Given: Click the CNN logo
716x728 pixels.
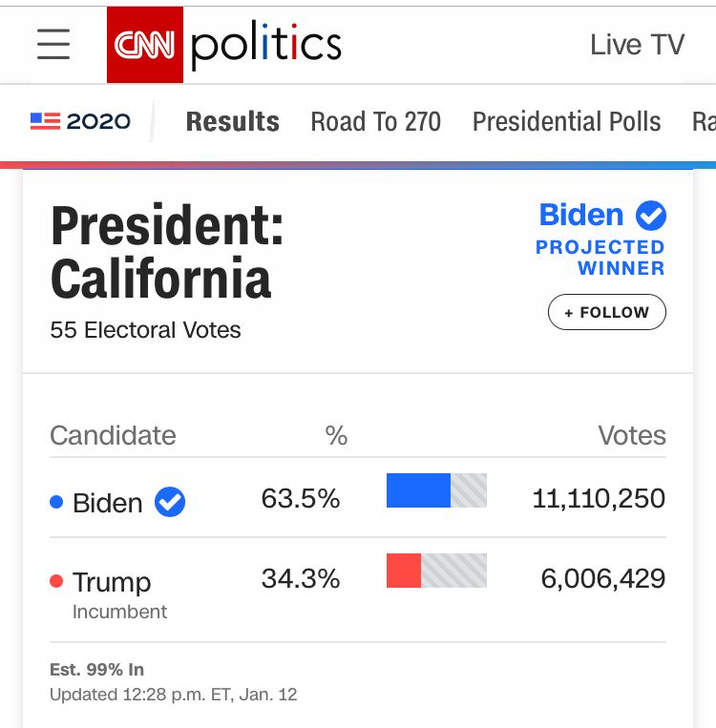Looking at the screenshot, I should tap(144, 45).
